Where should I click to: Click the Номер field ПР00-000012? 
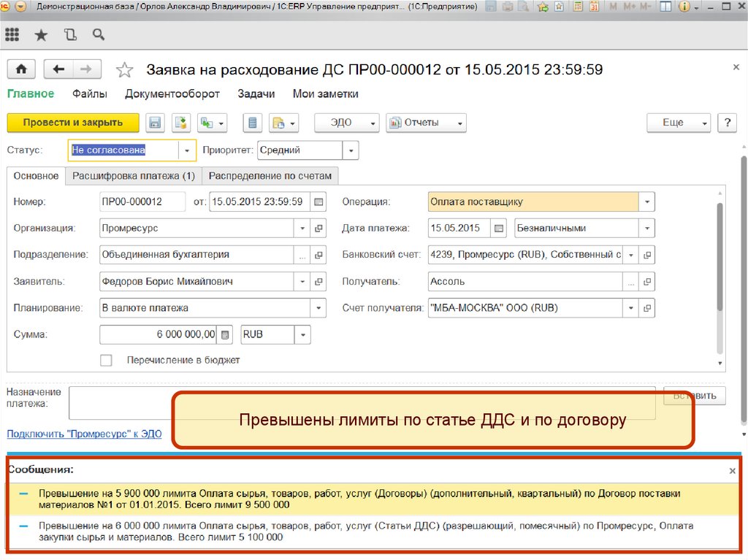142,202
